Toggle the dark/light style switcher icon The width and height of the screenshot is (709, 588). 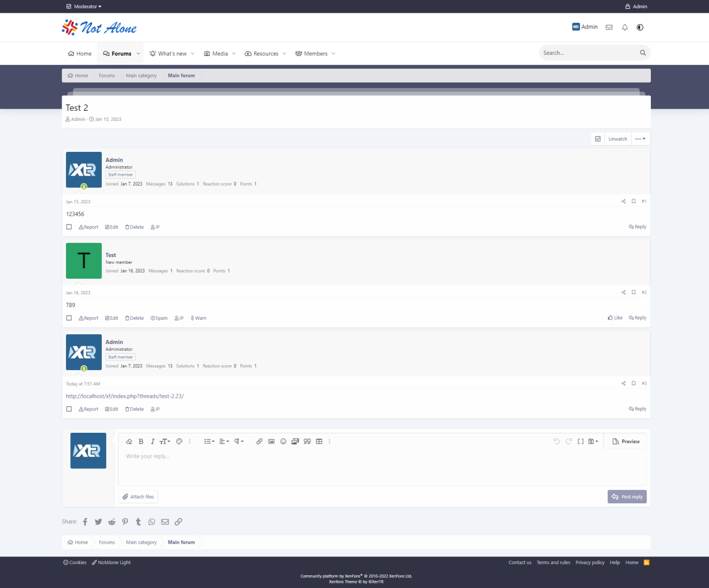coord(640,27)
